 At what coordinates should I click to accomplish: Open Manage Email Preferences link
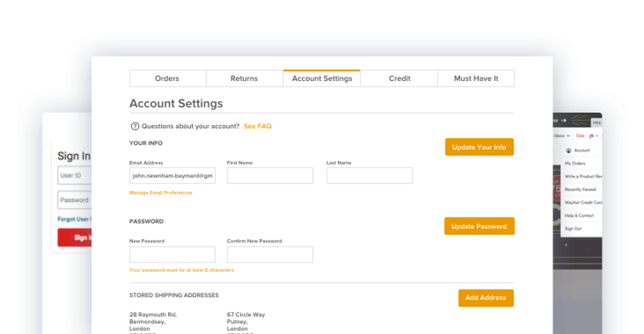pyautogui.click(x=160, y=193)
